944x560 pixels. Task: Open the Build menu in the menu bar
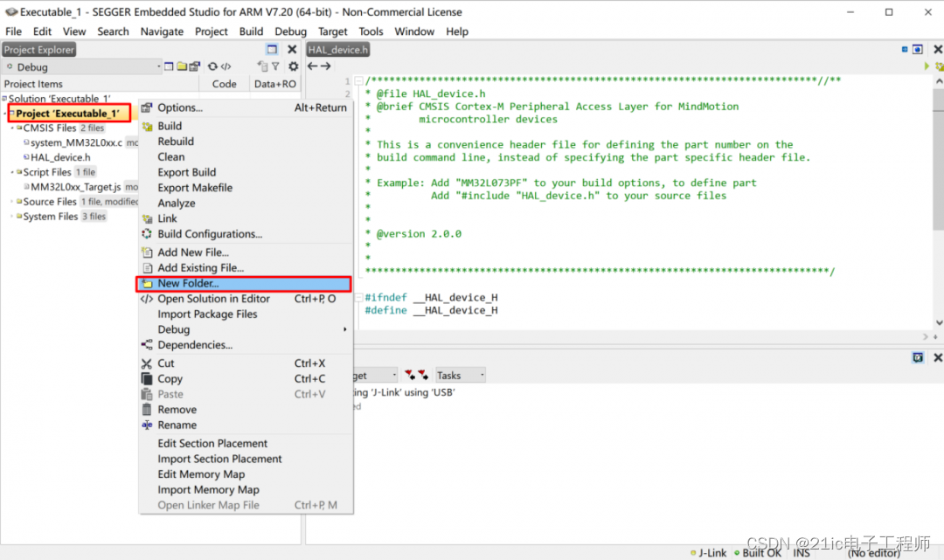251,31
